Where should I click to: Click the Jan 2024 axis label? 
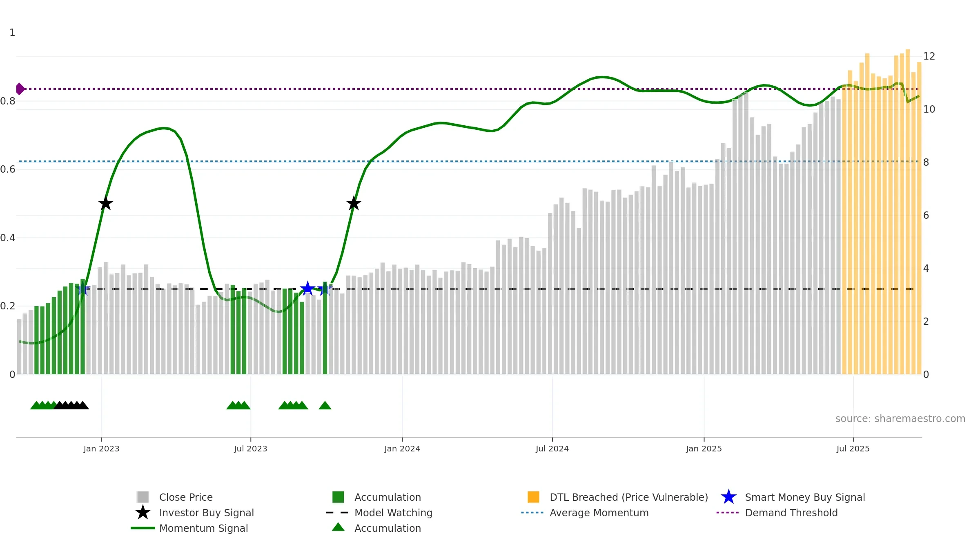402,449
